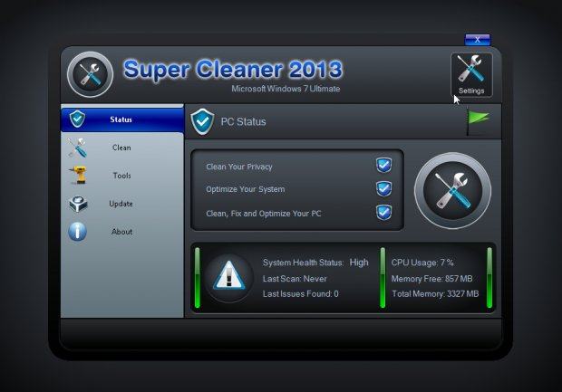This screenshot has width=562, height=392.
Task: Close the window with blue X button
Action: (x=478, y=40)
